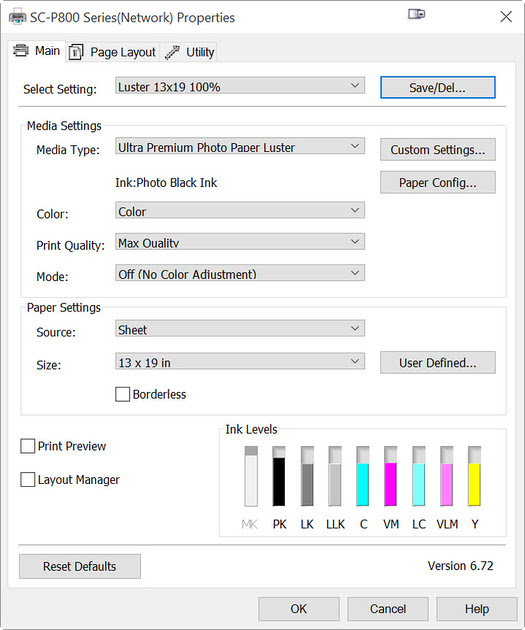
Task: Open Help for printer properties
Action: [x=477, y=609]
